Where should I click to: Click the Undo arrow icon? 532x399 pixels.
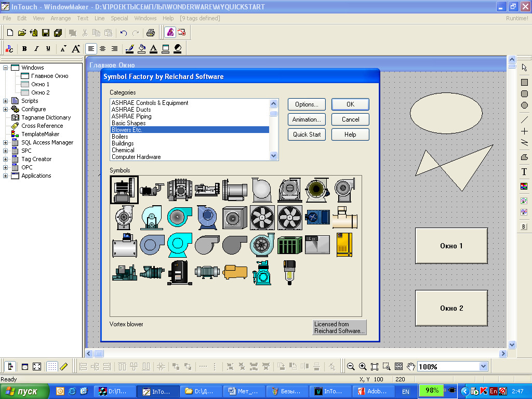(124, 33)
